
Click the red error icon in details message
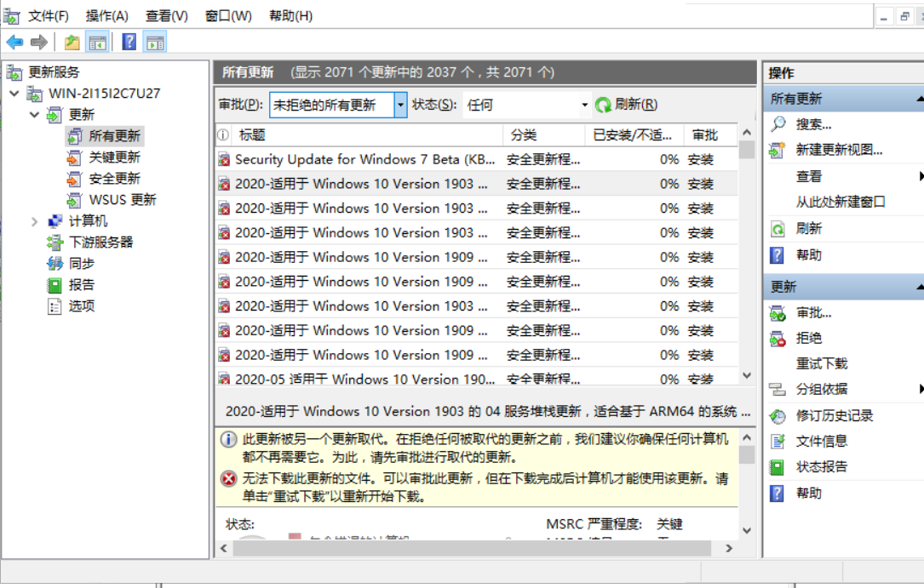click(228, 478)
